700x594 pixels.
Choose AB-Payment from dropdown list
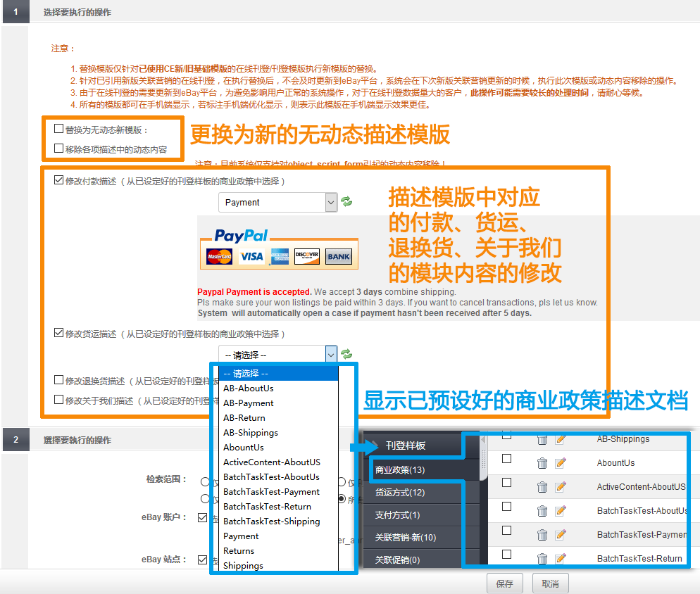point(279,403)
